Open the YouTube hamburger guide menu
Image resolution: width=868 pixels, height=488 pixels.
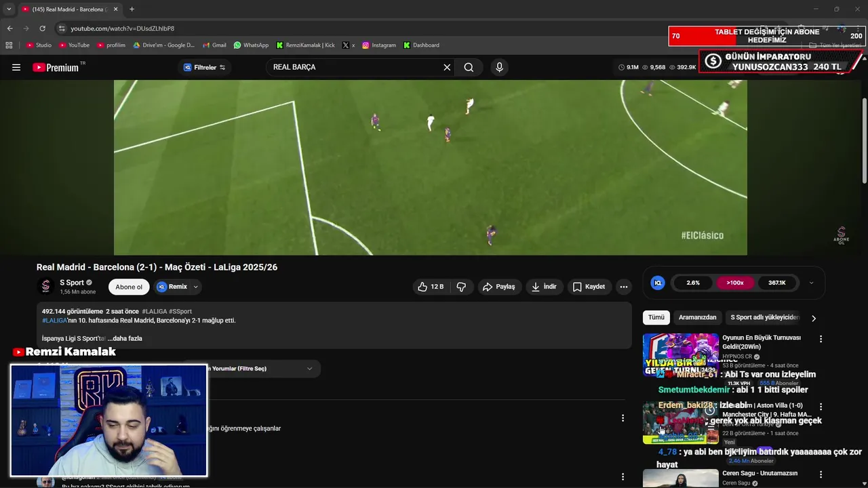point(16,67)
